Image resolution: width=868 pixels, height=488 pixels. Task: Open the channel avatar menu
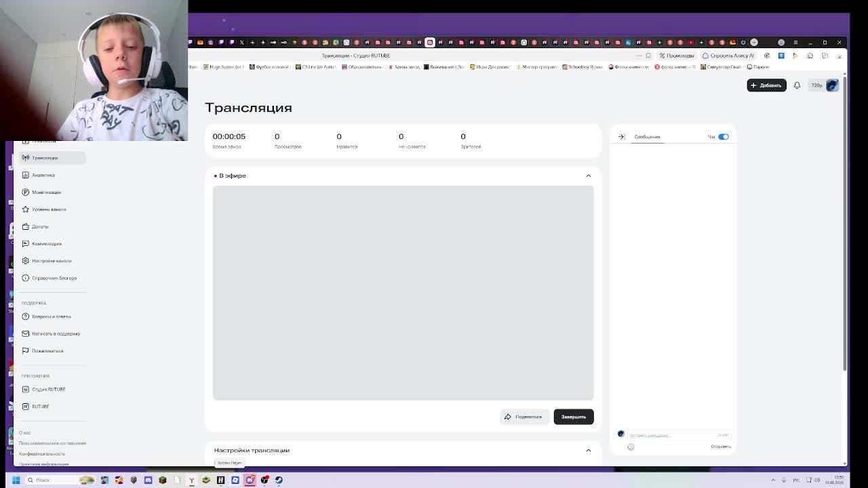(833, 85)
